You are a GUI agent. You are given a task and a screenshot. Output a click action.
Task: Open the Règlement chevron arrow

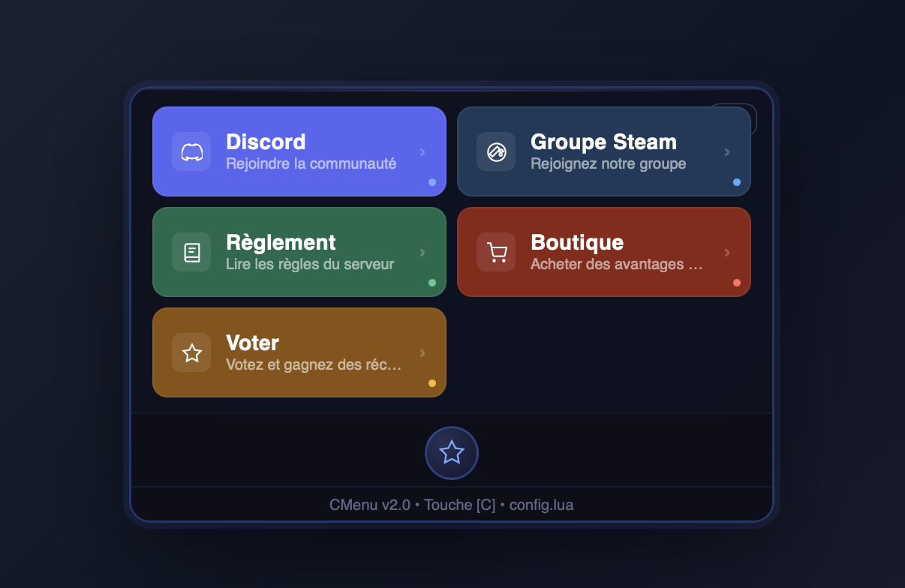[422, 253]
